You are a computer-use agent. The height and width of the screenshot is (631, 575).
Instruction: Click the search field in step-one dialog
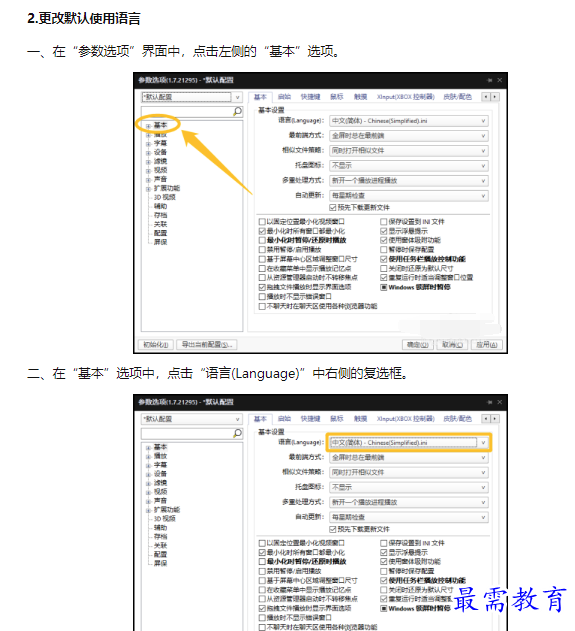coord(187,111)
